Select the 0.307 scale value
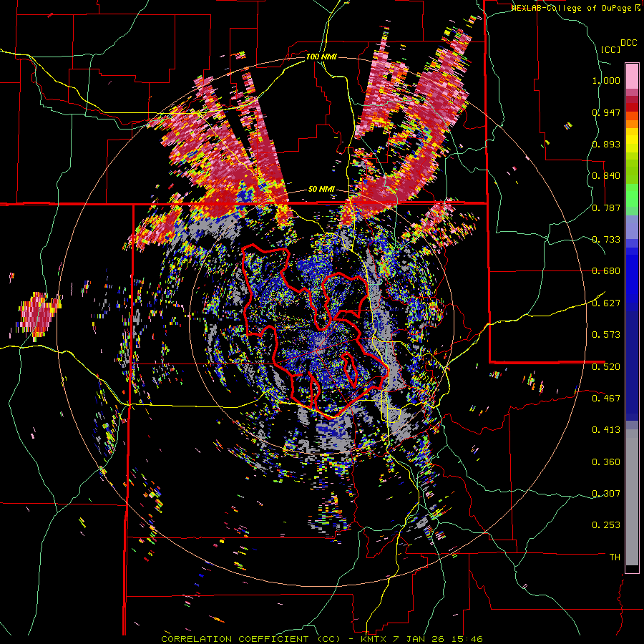 [x=606, y=493]
